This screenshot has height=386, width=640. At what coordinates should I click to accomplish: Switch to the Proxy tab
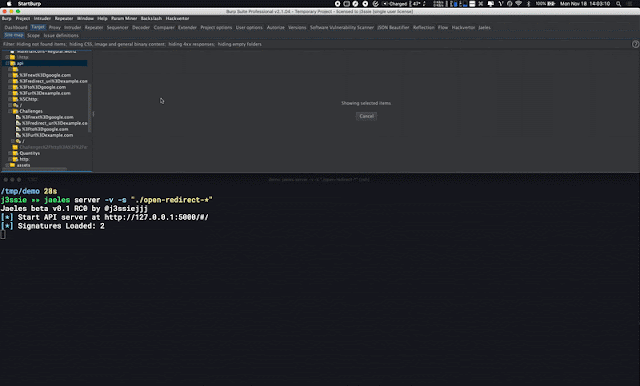click(x=55, y=27)
